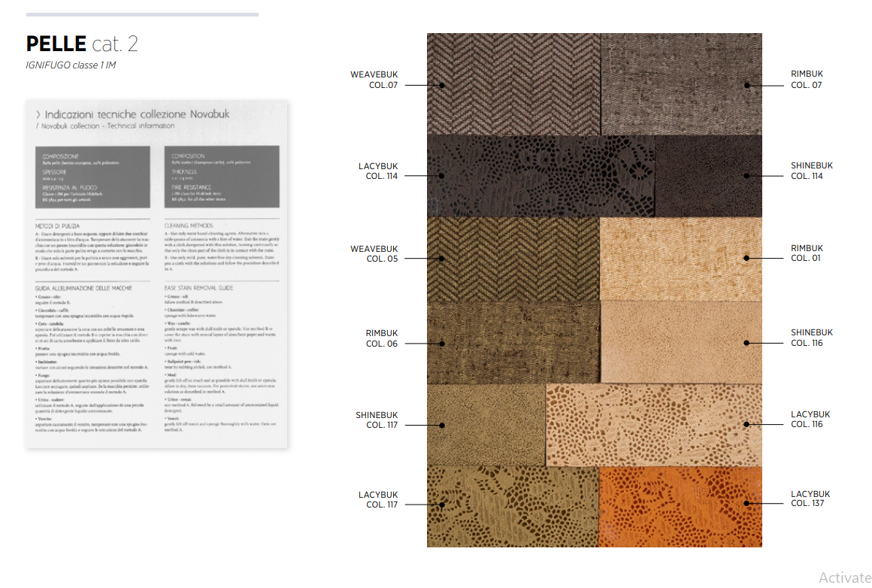Pick the Rimbuk col. 06 brown swatch
Image resolution: width=872 pixels, height=588 pixels.
[513, 343]
